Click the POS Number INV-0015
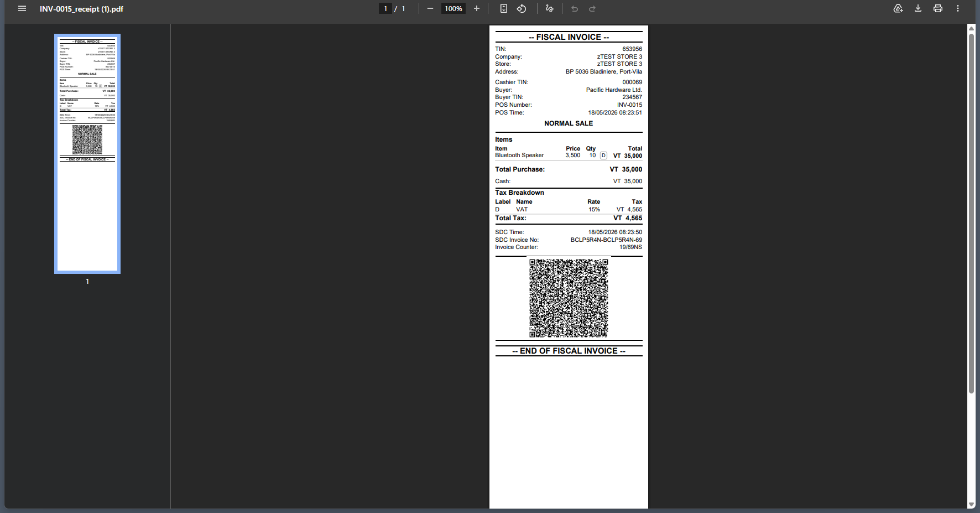This screenshot has width=980, height=513. [630, 105]
